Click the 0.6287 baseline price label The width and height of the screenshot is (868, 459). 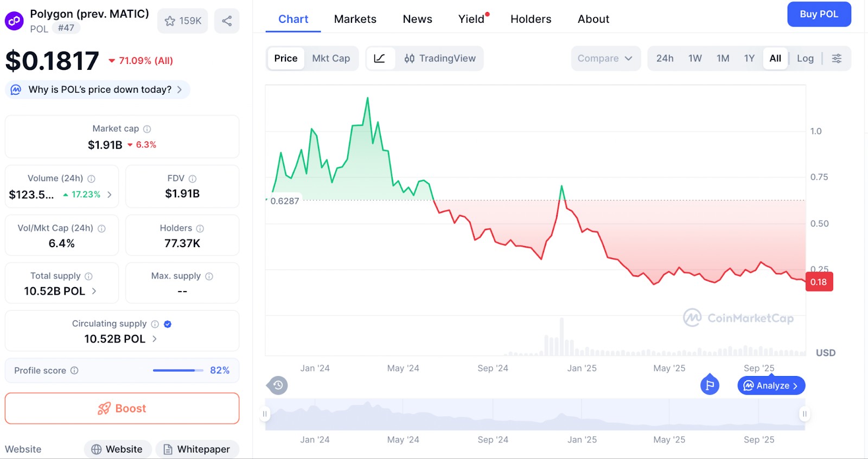coord(285,201)
